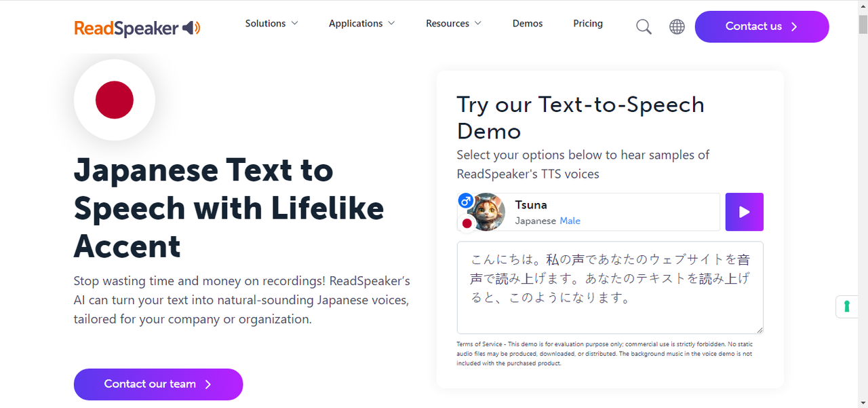
Task: Click the ReadSpeaker logo
Action: click(137, 29)
